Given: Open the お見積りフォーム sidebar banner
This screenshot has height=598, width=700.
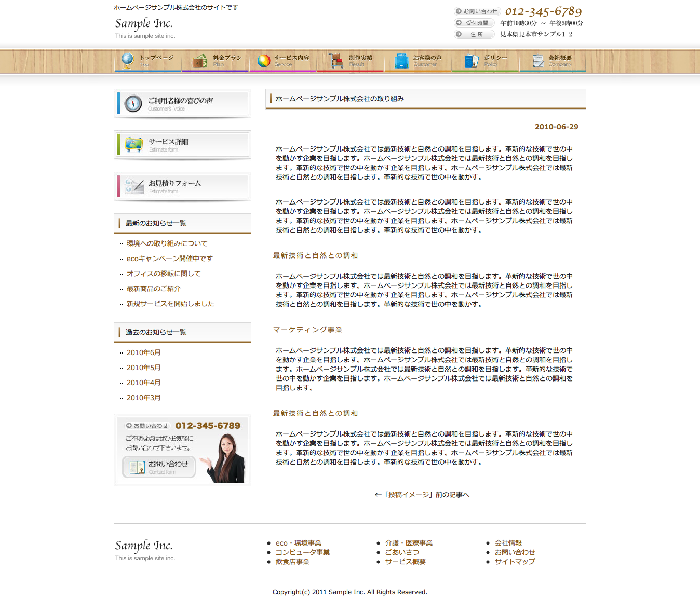Looking at the screenshot, I should pyautogui.click(x=182, y=186).
